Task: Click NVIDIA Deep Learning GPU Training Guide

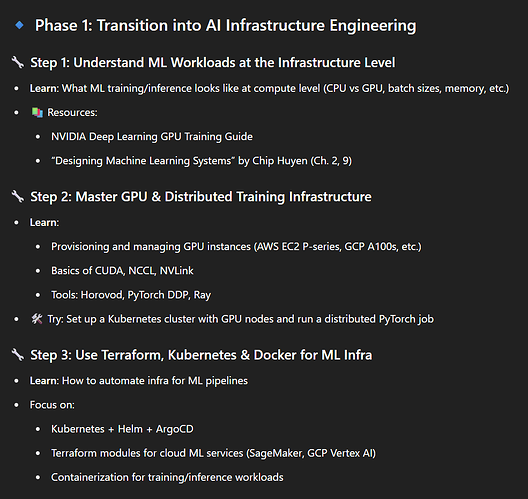Action: 152,137
